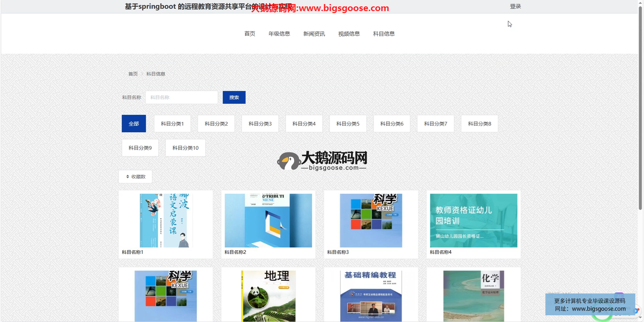Open the 科目名称2 blue book thumbnail
The height and width of the screenshot is (322, 644).
tap(268, 221)
